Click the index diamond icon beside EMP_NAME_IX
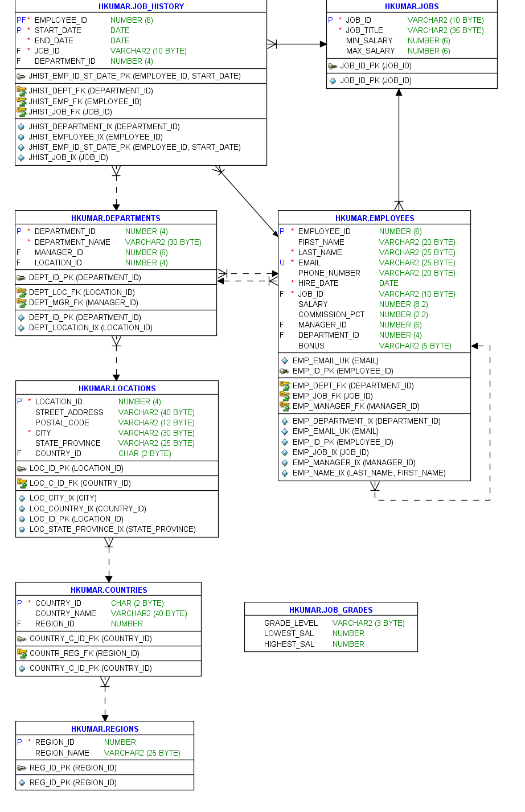The height and width of the screenshot is (812, 525). [284, 473]
